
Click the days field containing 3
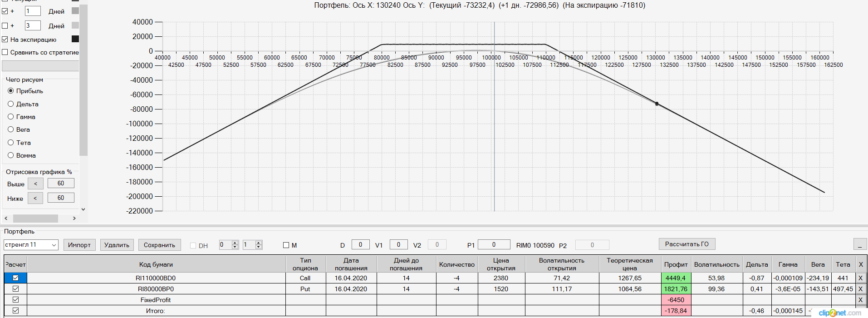coord(33,25)
